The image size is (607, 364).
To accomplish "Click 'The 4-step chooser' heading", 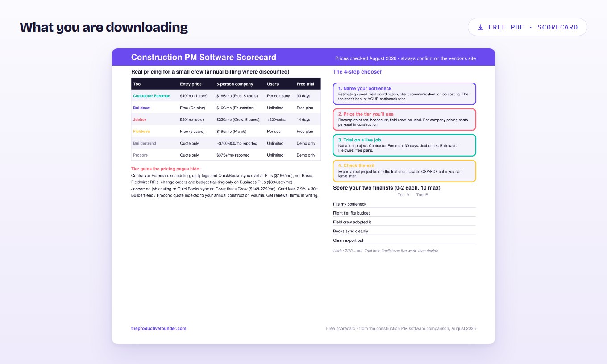I will tap(358, 72).
